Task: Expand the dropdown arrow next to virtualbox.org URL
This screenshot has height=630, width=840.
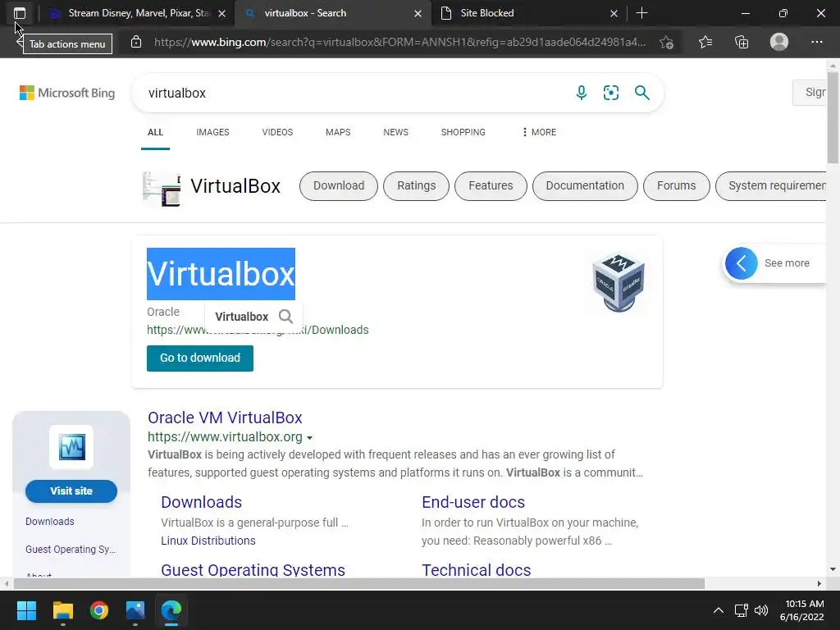Action: [309, 438]
